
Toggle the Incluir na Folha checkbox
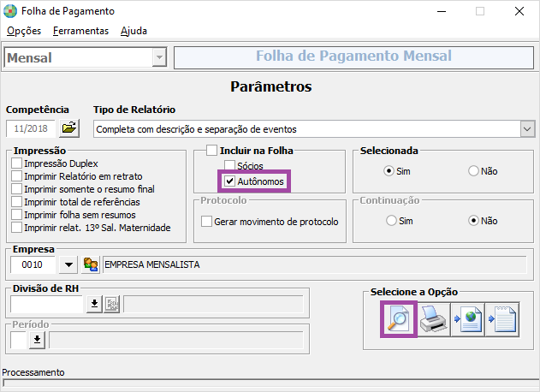pyautogui.click(x=211, y=150)
